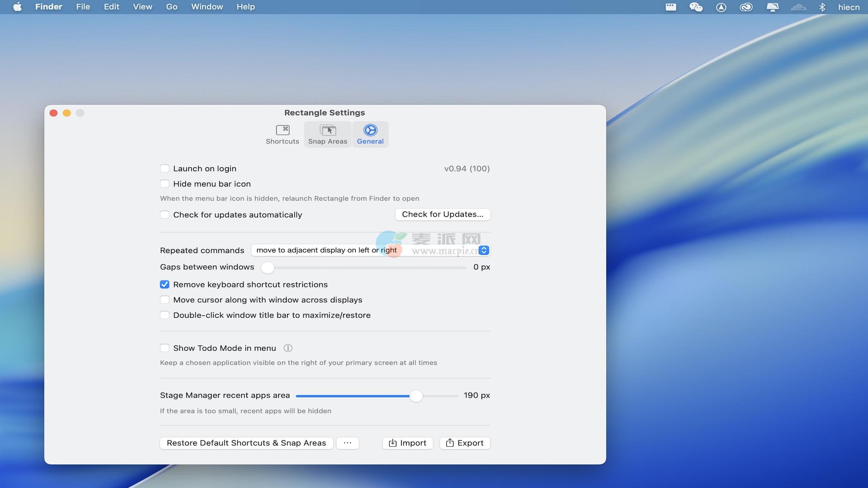Toggle Hide menu bar icon checkbox
This screenshot has width=868, height=488.
[x=165, y=184]
